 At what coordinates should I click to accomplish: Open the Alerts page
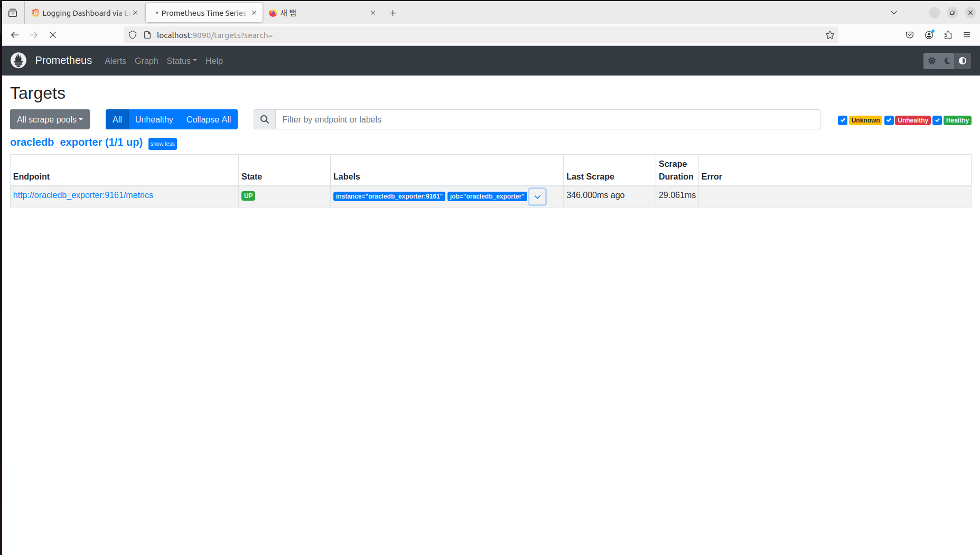click(x=115, y=61)
